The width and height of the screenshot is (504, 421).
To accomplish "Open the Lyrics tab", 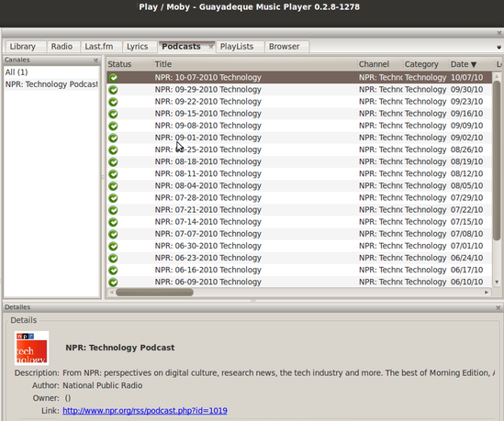I will point(138,47).
